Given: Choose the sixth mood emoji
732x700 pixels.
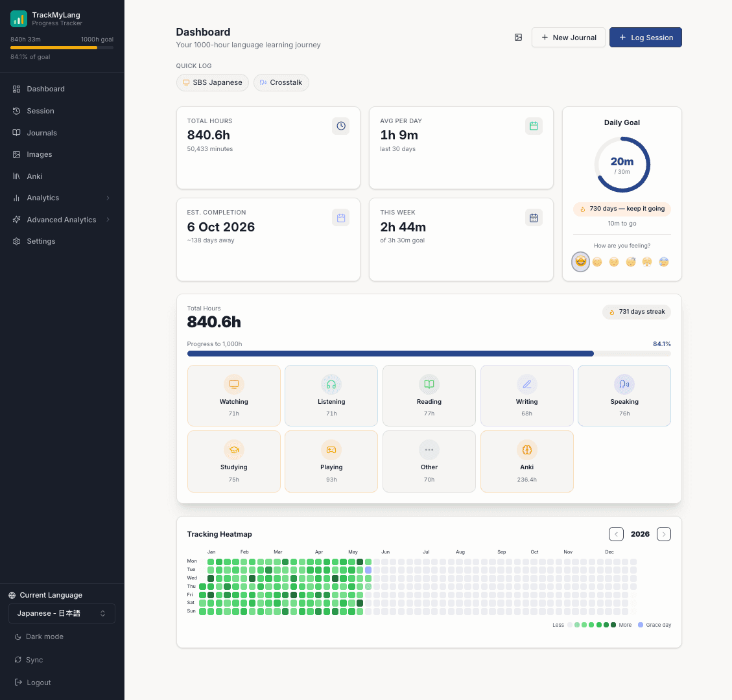Looking at the screenshot, I should 664,262.
